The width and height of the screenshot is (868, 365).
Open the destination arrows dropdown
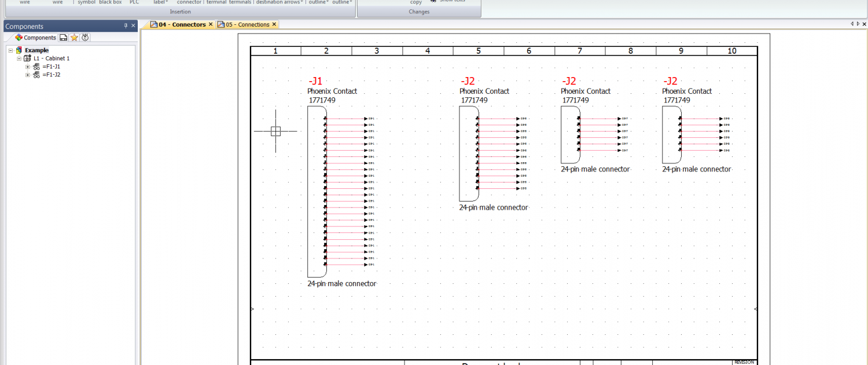tap(280, 2)
